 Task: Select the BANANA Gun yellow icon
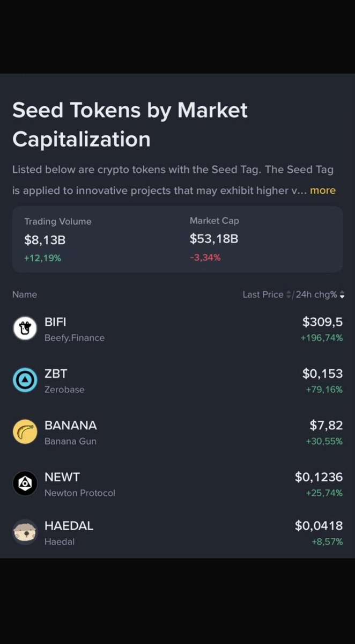point(25,432)
